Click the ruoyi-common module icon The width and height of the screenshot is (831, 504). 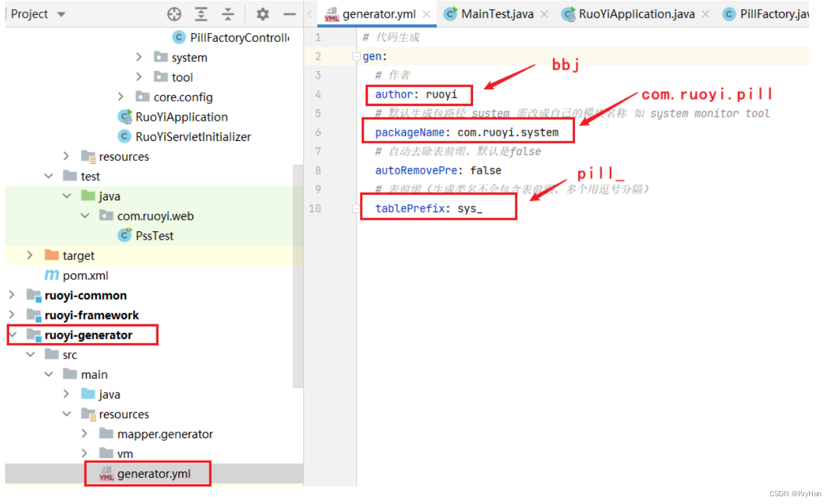point(34,295)
